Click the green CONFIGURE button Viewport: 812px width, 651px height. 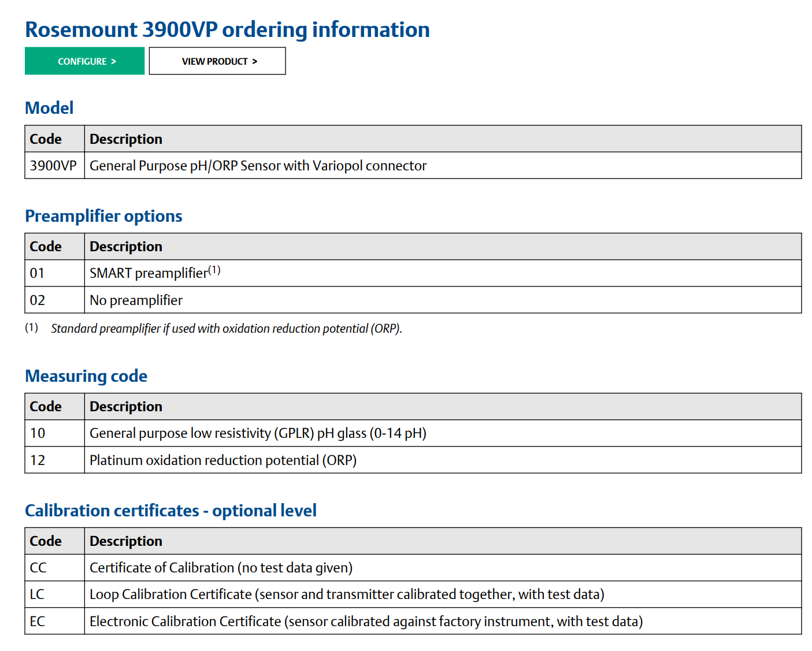click(x=84, y=61)
